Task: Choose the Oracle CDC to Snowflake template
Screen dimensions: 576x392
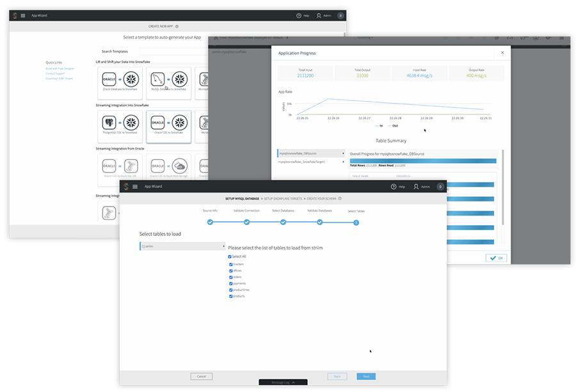Action: coord(168,126)
